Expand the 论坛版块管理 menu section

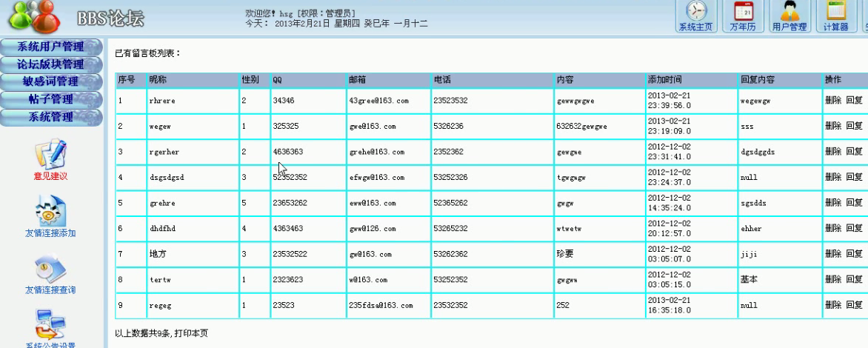coord(50,64)
